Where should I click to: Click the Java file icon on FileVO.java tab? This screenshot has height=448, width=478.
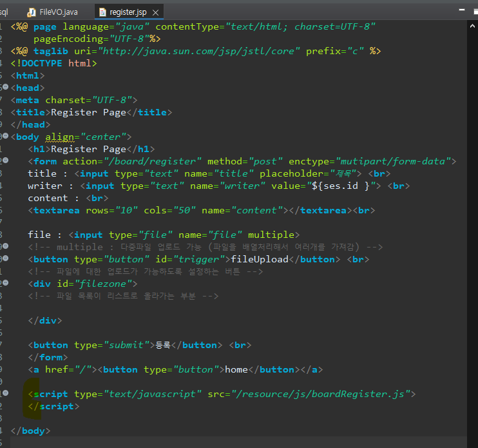(31, 12)
